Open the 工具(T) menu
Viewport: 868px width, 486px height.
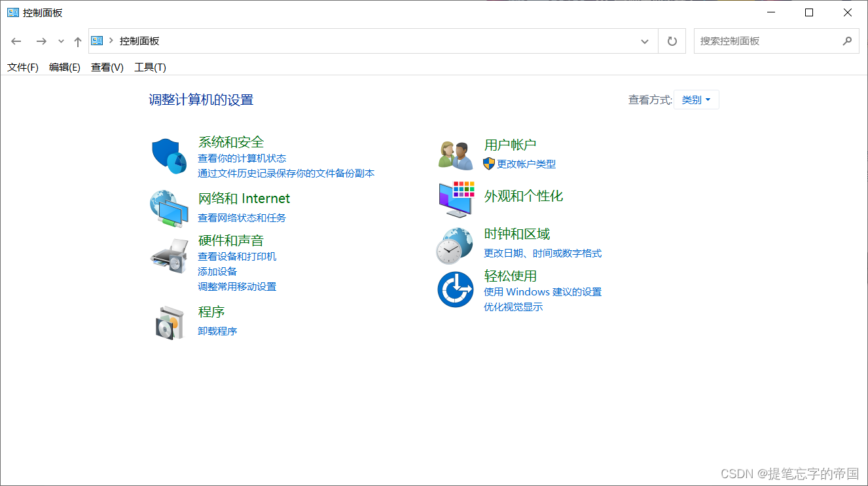click(151, 67)
